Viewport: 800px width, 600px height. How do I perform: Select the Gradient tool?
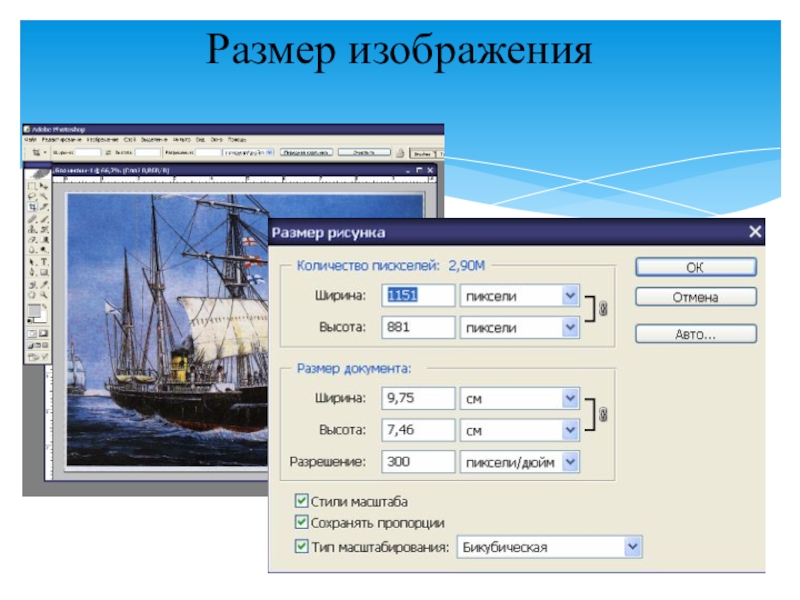tap(44, 239)
